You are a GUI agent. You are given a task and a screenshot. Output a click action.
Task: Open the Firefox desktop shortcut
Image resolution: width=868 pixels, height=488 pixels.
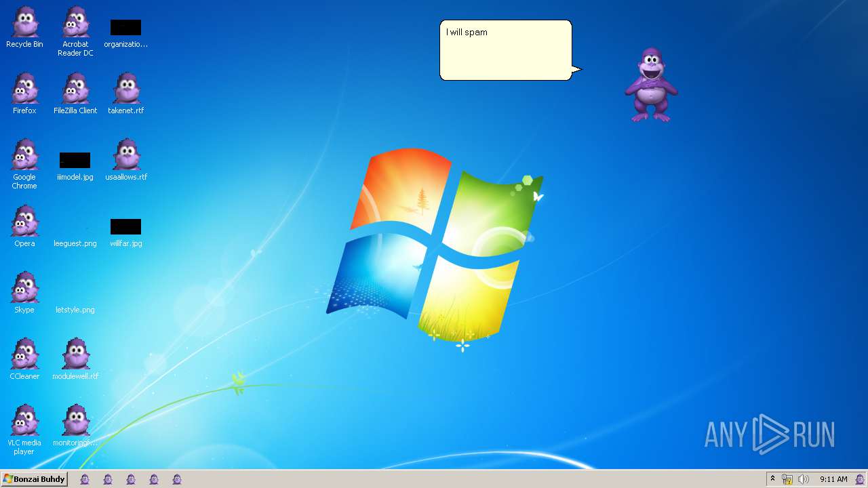pyautogui.click(x=24, y=94)
